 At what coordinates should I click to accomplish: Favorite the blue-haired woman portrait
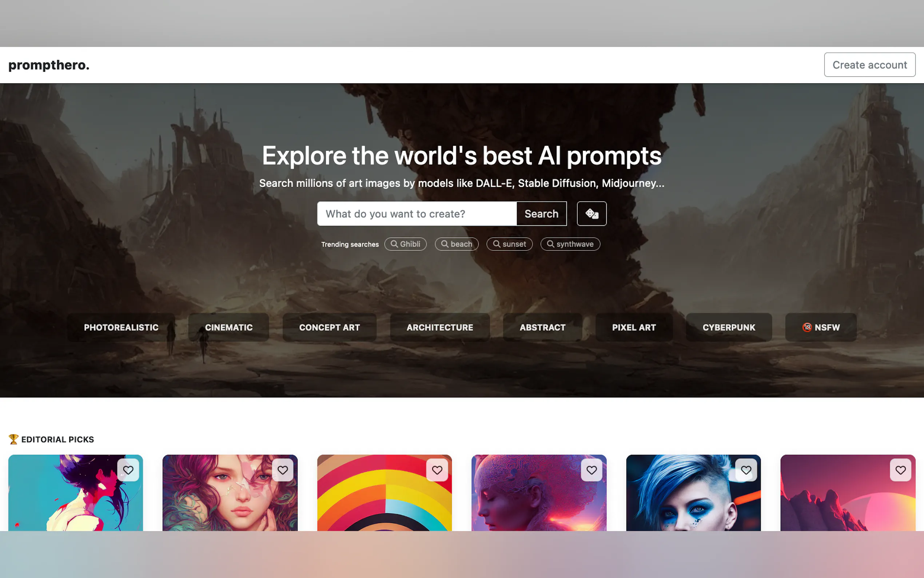tap(746, 470)
